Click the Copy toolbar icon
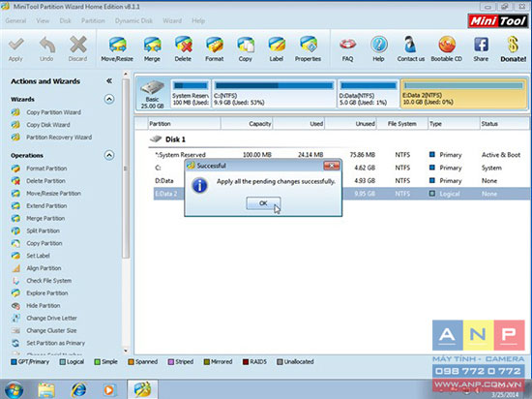Screen dimensions: 532x399 (246, 49)
